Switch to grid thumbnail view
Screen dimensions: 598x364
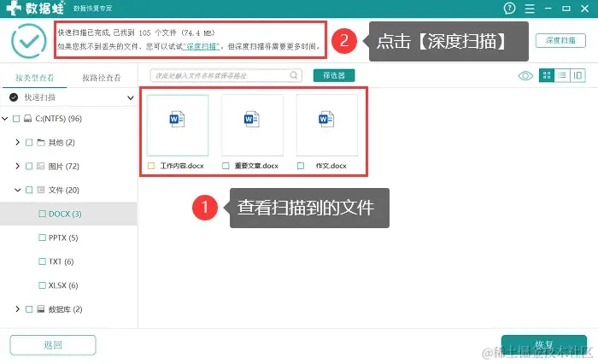pos(547,75)
